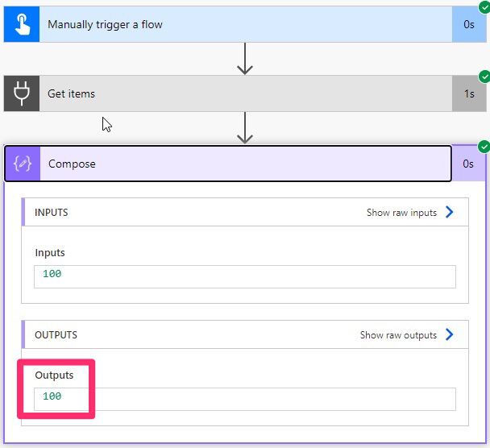
Task: Collapse the Compose action card
Action: pos(242,164)
